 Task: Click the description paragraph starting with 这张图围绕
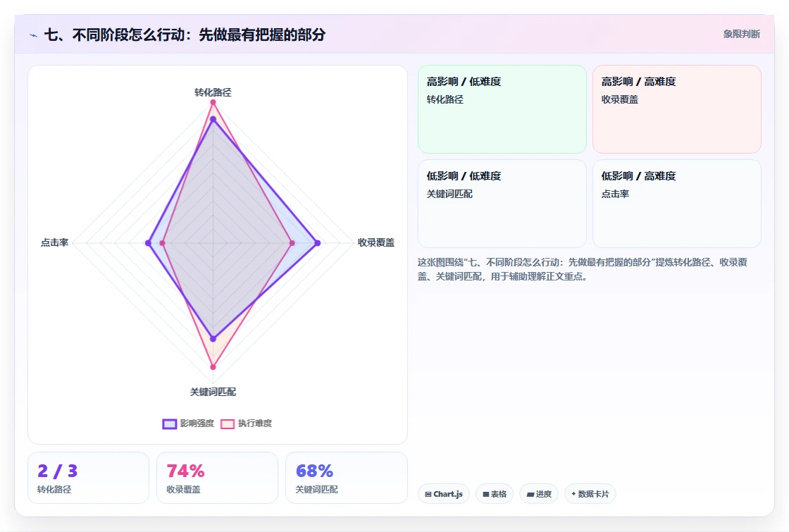[x=582, y=269]
